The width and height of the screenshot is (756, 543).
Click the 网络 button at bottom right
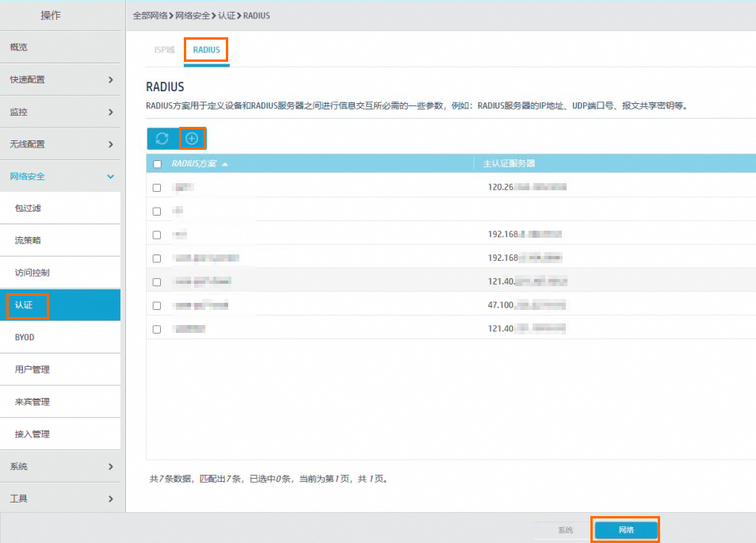tap(625, 529)
